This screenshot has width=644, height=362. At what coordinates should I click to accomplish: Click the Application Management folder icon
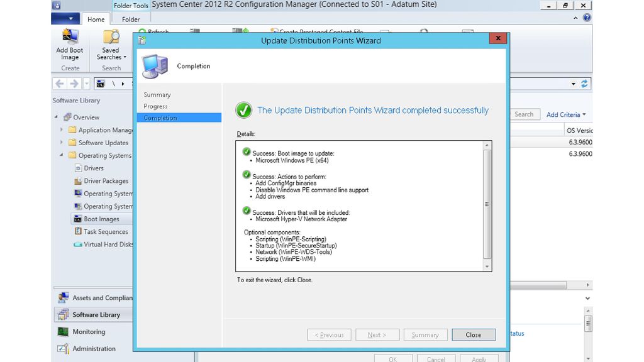point(72,129)
